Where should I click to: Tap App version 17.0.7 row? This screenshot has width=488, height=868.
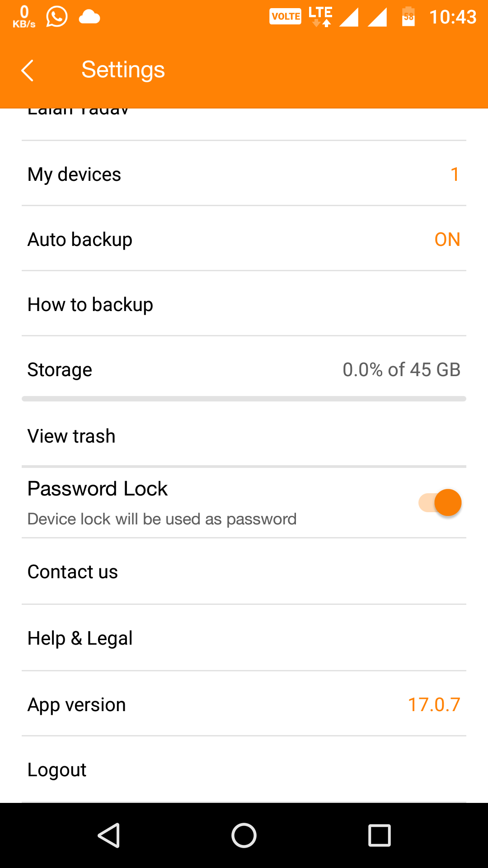click(x=244, y=704)
